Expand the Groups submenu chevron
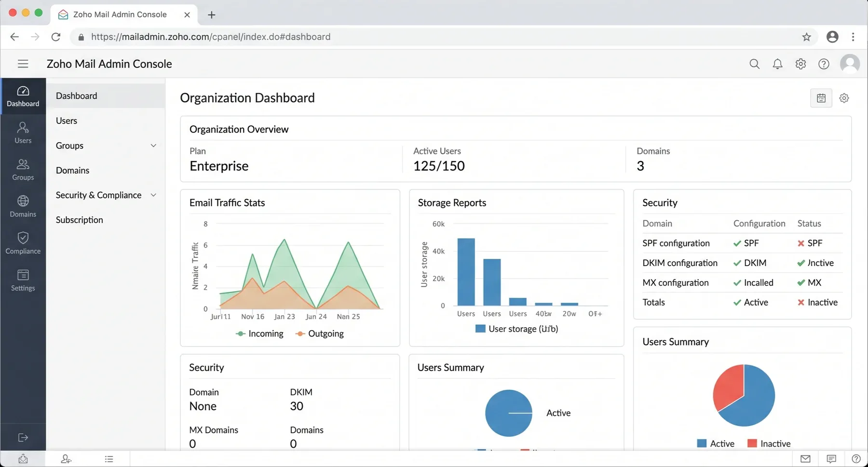Viewport: 868px width, 467px height. (153, 146)
